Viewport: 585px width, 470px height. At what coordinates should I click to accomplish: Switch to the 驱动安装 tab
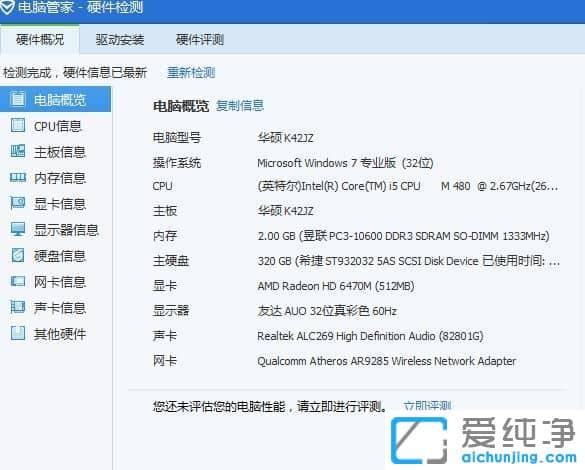tap(120, 40)
